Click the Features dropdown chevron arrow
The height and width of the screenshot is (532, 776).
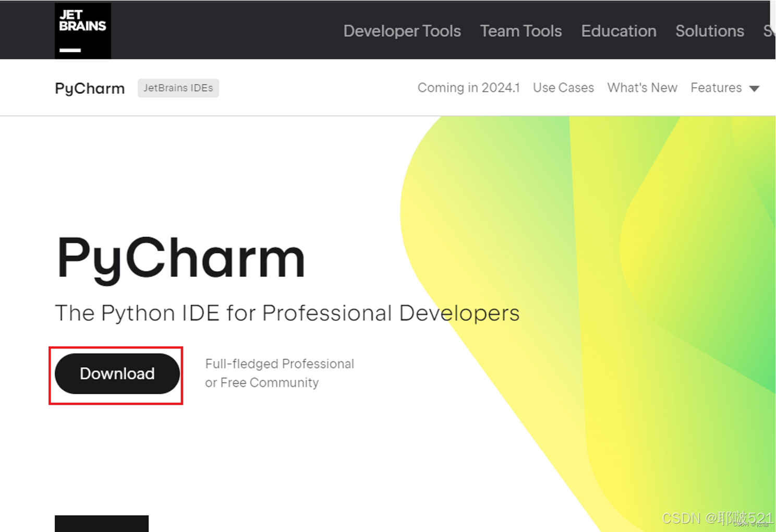[x=754, y=89]
